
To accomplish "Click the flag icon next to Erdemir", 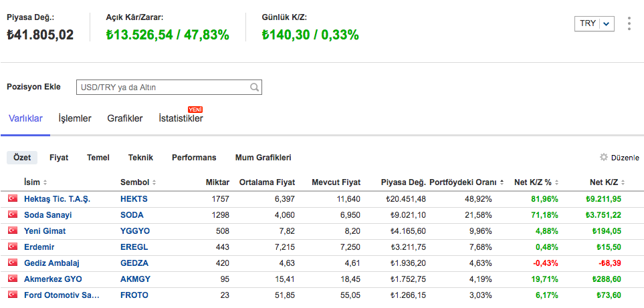I will [x=12, y=247].
